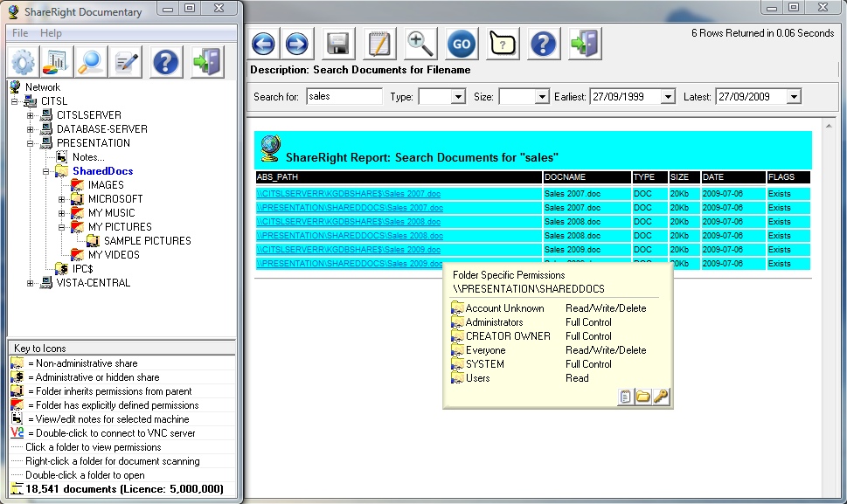Select the IMAGES folder
The image size is (847, 504).
coord(106,185)
